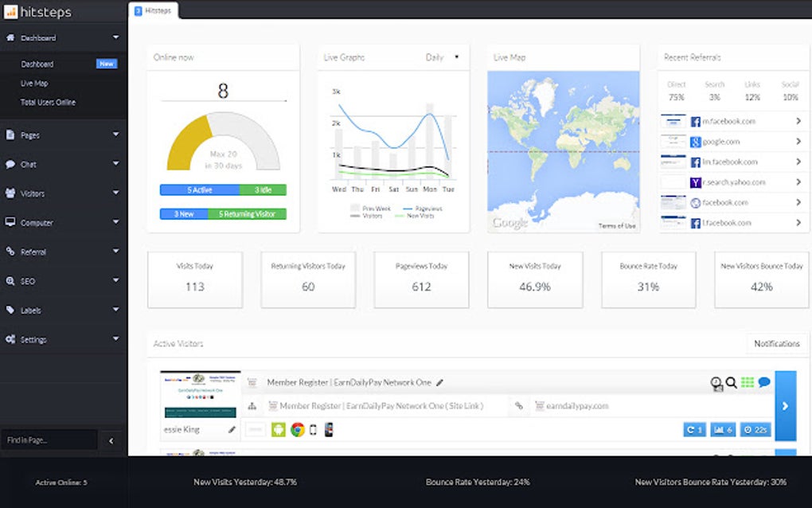Click the blue arrow to expand visitor details
This screenshot has height=508, width=812.
coord(786,405)
